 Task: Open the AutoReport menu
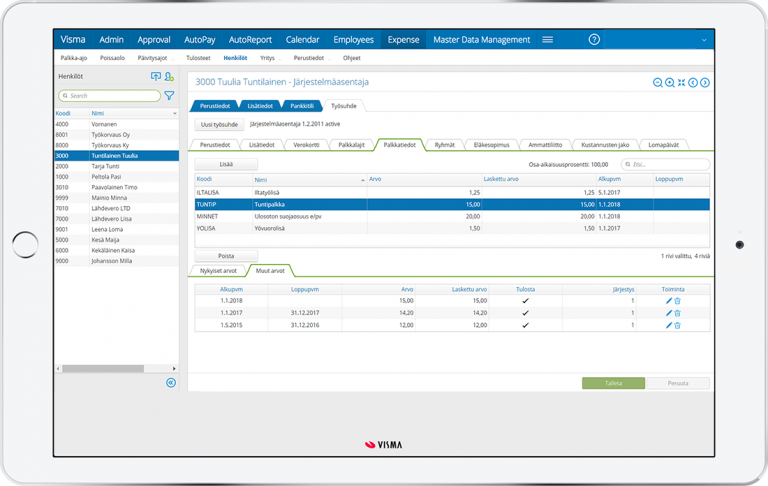(250, 40)
